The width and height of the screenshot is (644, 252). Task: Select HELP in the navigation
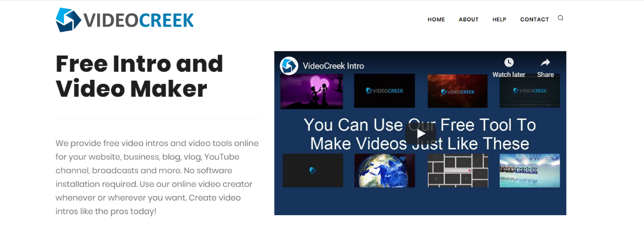pos(499,20)
